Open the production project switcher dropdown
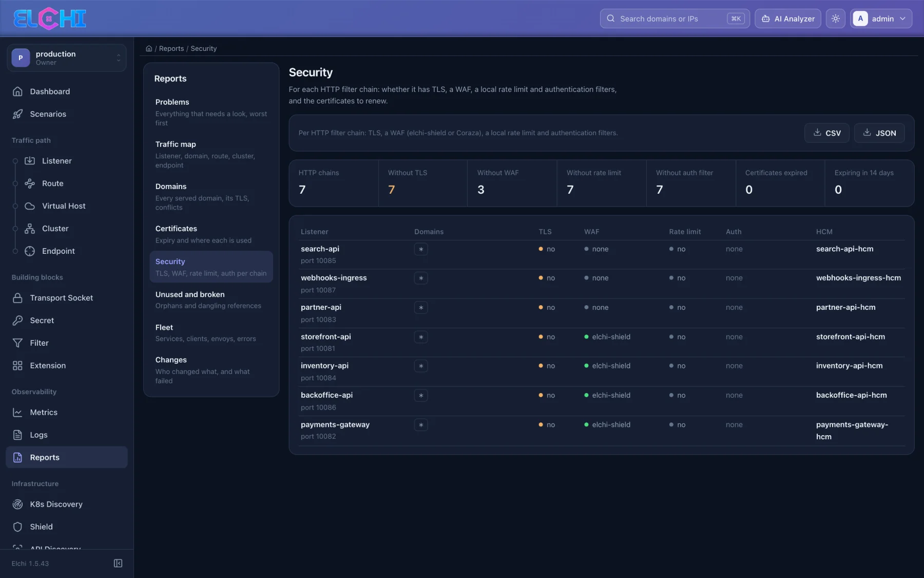 coord(67,58)
